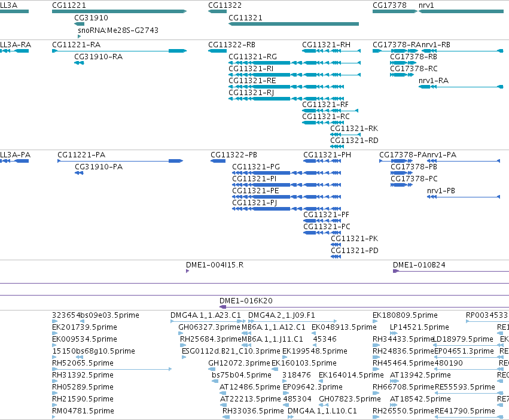Select EST LP14521.5prime
This screenshot has width=509, height=420.
point(419,327)
